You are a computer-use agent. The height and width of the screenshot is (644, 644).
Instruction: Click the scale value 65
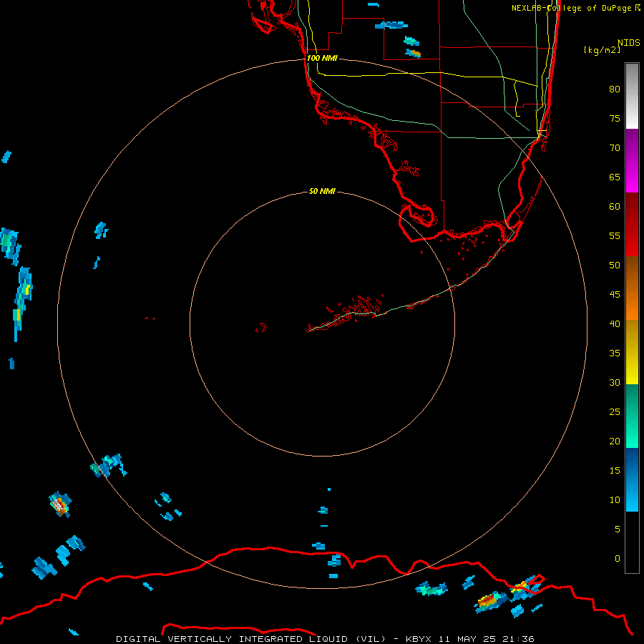[x=615, y=177]
